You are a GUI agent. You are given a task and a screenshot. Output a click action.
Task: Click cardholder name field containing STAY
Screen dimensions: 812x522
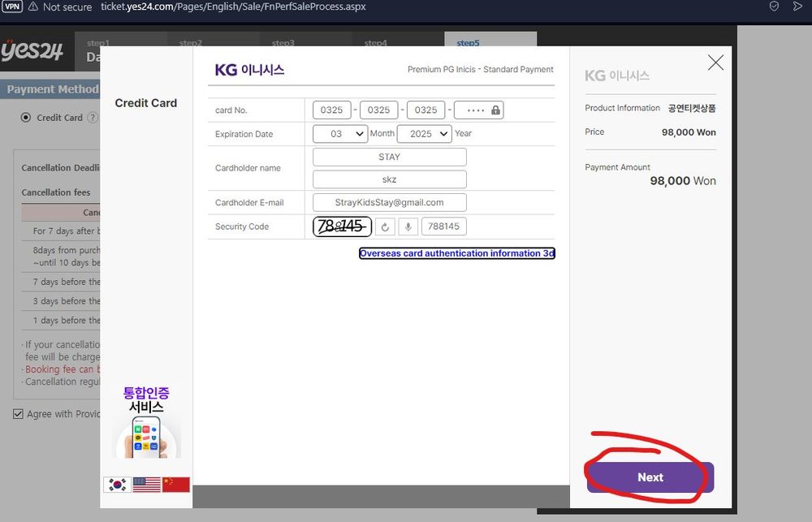pos(390,157)
